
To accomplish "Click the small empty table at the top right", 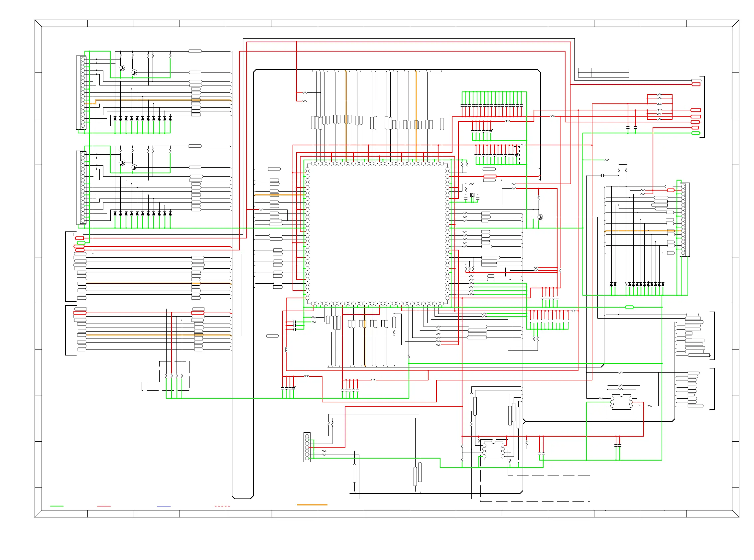I will (x=603, y=72).
